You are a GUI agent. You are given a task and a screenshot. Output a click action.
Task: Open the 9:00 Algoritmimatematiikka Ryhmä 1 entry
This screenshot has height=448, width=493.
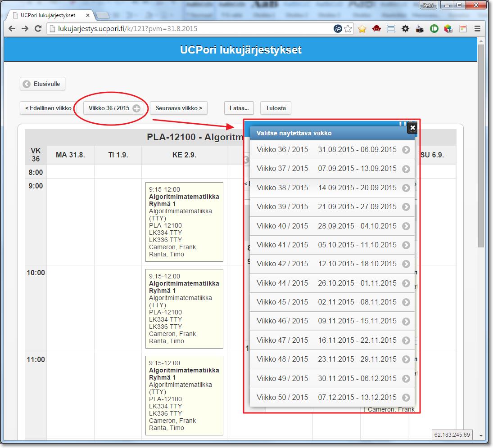click(184, 222)
